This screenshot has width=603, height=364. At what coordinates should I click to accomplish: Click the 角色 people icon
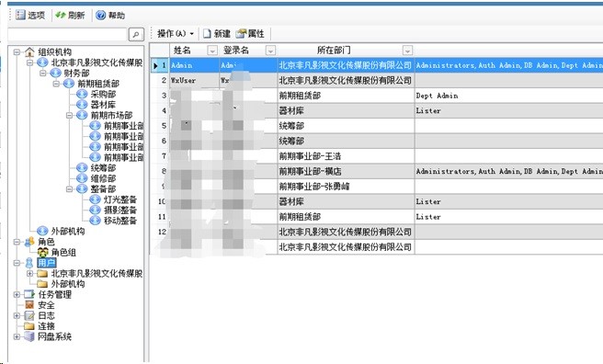[x=29, y=242]
